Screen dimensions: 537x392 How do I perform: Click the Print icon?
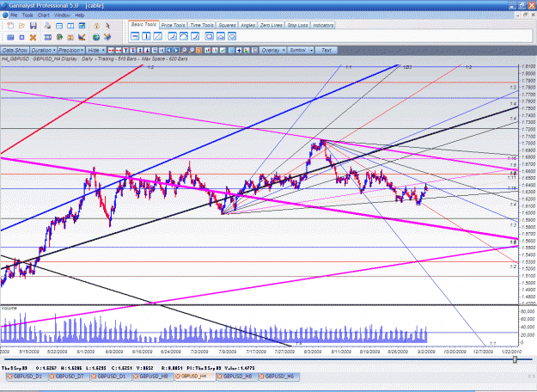(x=47, y=26)
